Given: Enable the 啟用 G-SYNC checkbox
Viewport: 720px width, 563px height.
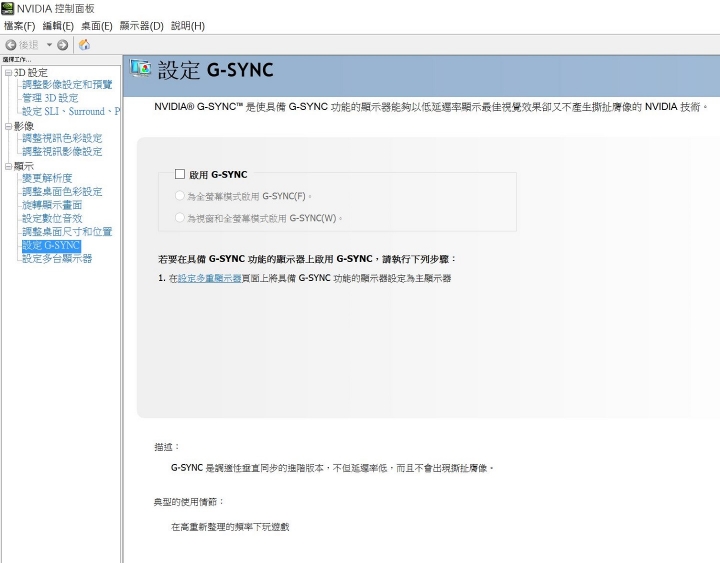Looking at the screenshot, I should 180,174.
